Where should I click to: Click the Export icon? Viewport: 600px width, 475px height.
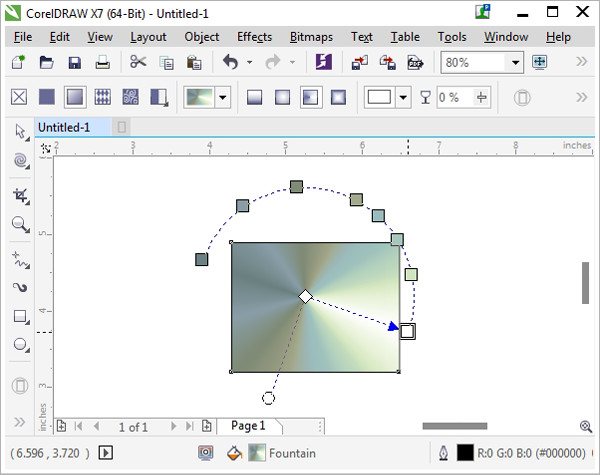click(388, 62)
